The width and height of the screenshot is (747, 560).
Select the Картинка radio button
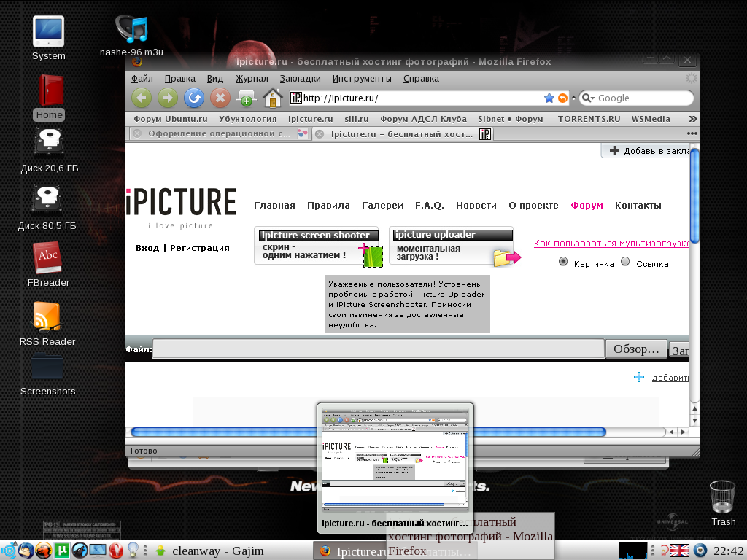563,262
